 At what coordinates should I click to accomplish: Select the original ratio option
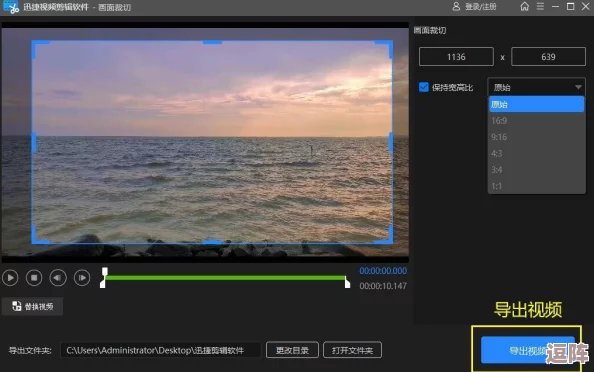click(536, 104)
